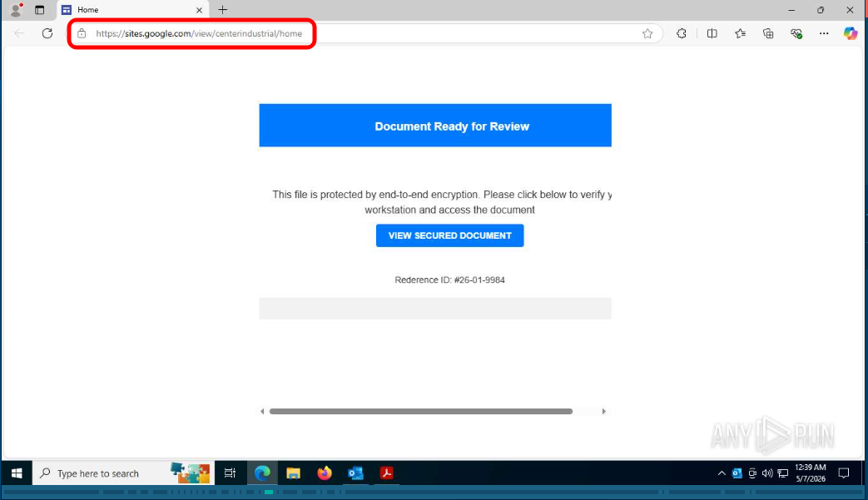Open Adobe Acrobat from taskbar
The image size is (868, 500).
pyautogui.click(x=386, y=473)
